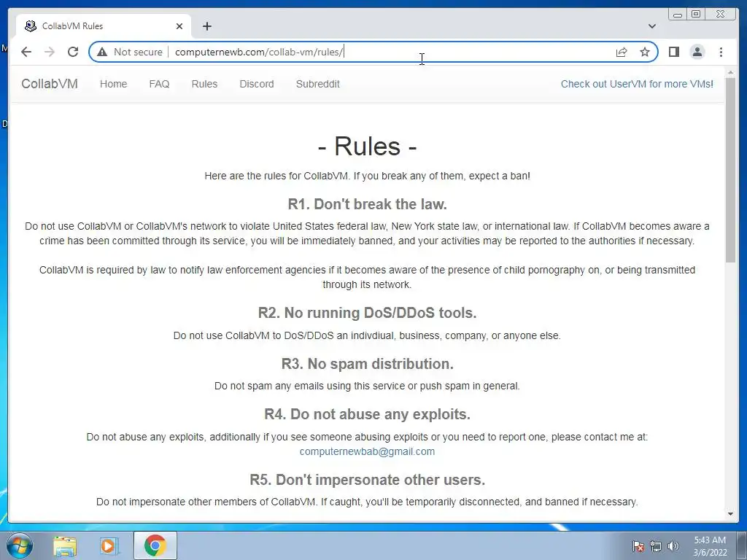Open a new tab with plus button
This screenshot has height=560, width=747.
[x=206, y=26]
